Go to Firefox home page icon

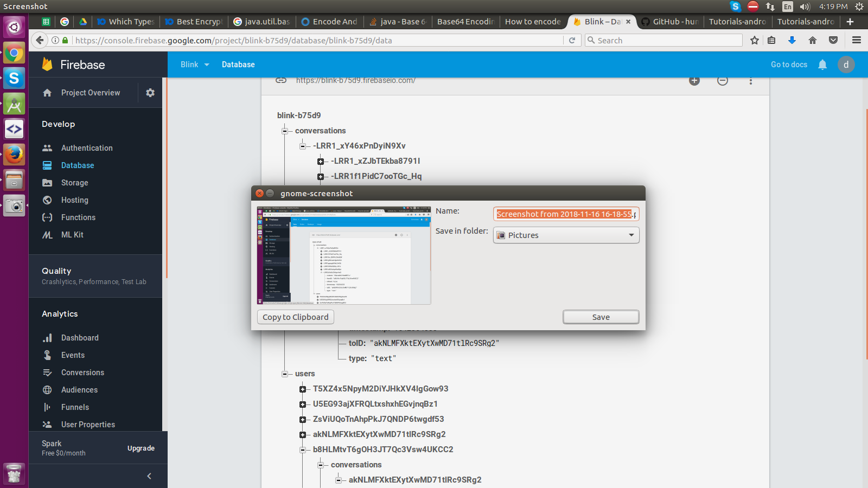click(813, 40)
